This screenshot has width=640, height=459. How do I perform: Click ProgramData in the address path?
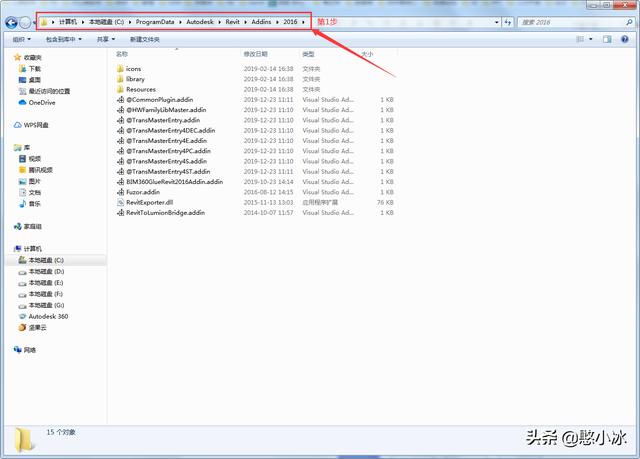click(155, 22)
